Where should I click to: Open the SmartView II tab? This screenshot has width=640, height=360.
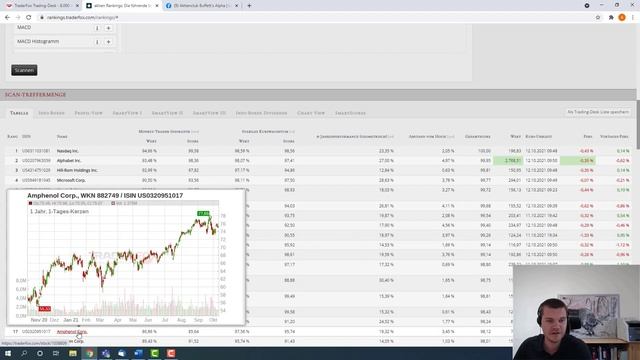167,113
